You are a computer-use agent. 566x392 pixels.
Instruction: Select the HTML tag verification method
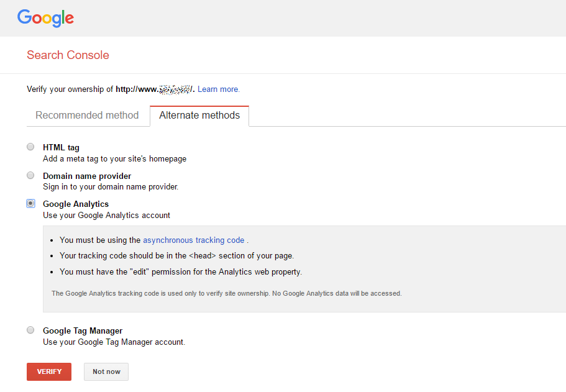pos(30,147)
